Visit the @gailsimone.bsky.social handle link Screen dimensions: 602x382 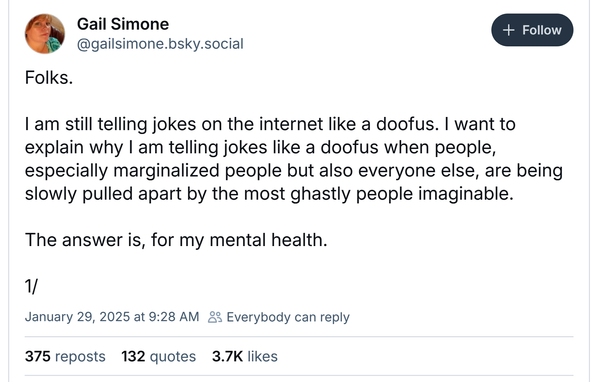pos(160,44)
